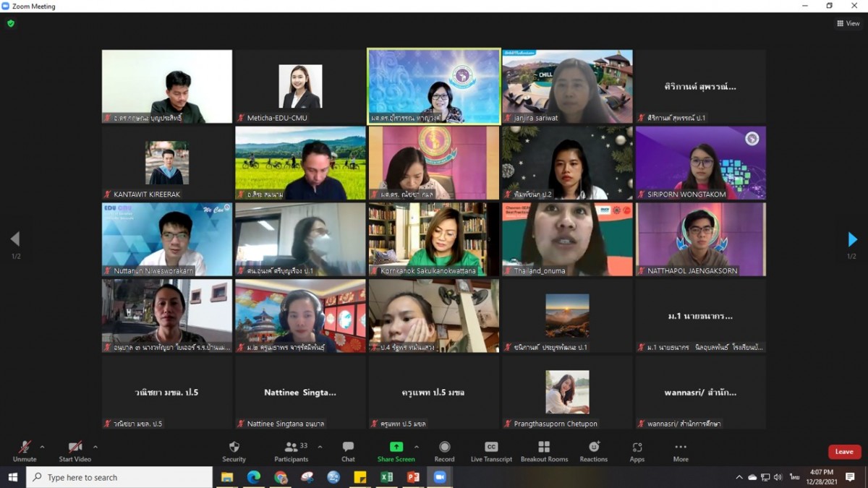Select Kornkanok Sakulkanokwattana's video tile
The height and width of the screenshot is (488, 868).
pyautogui.click(x=433, y=239)
